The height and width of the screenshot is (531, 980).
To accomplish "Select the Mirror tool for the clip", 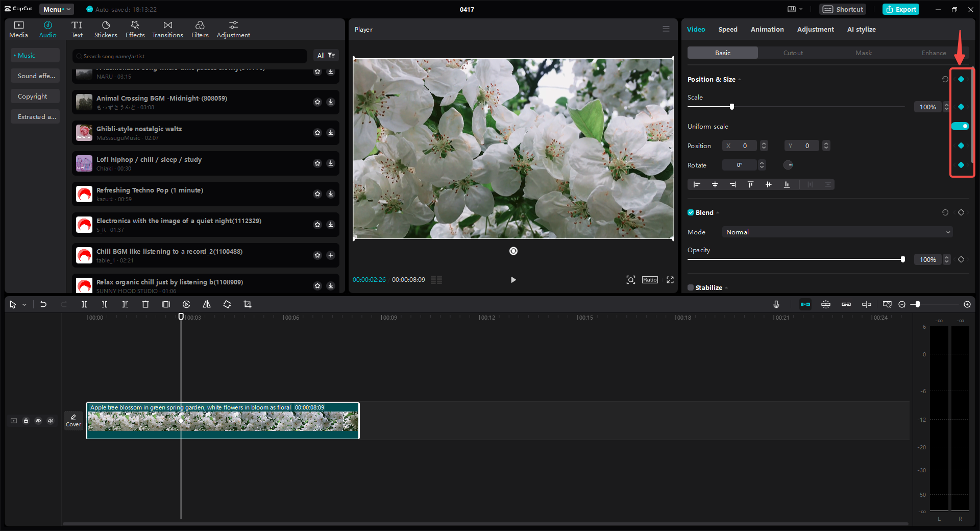I will point(207,304).
